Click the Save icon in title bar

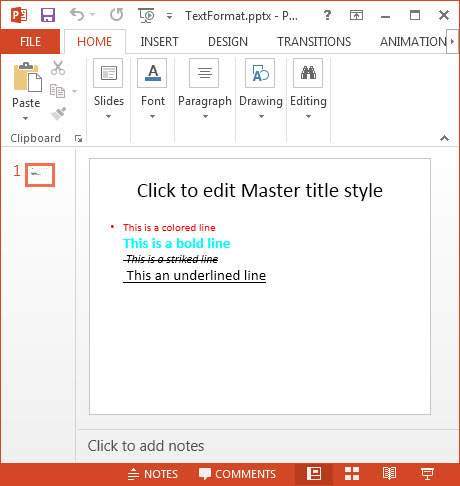click(48, 15)
